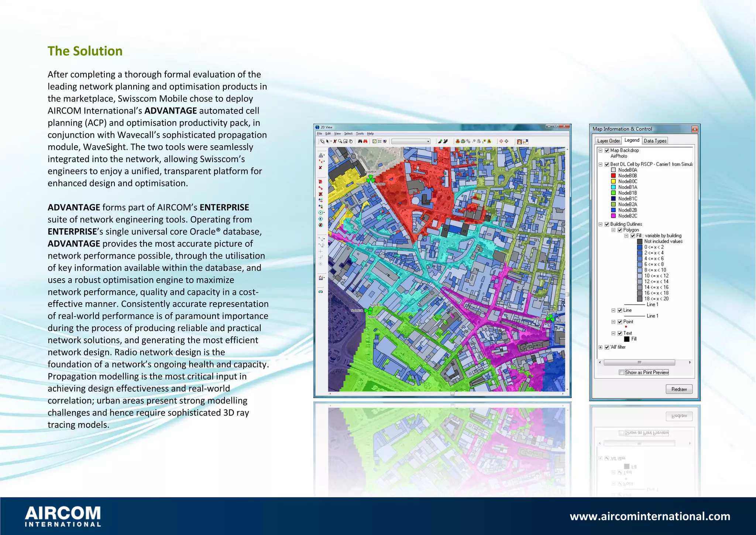Click the Redraw button
The width and height of the screenshot is (756, 535).
click(x=679, y=389)
